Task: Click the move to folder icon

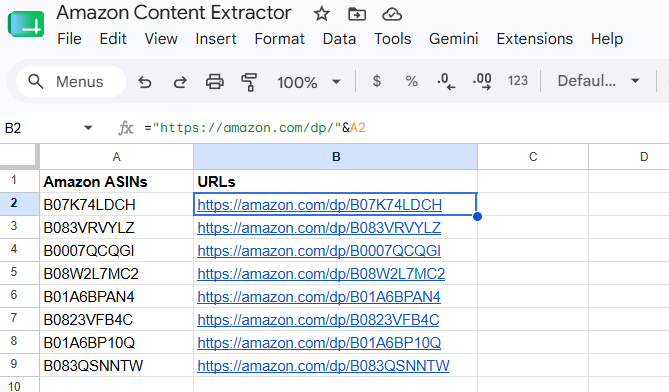Action: click(x=357, y=14)
